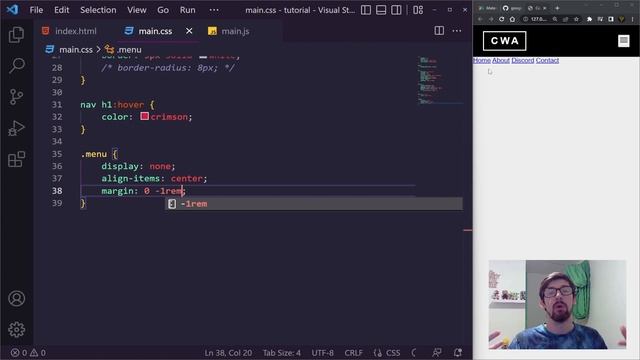This screenshot has width=640, height=360.
Task: Go to line via Ln 38, Col 20
Action: coord(228,353)
